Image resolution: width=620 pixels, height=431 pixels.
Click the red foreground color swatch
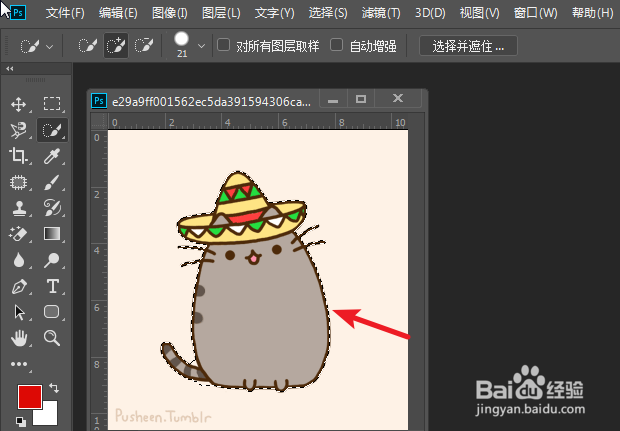click(x=30, y=397)
